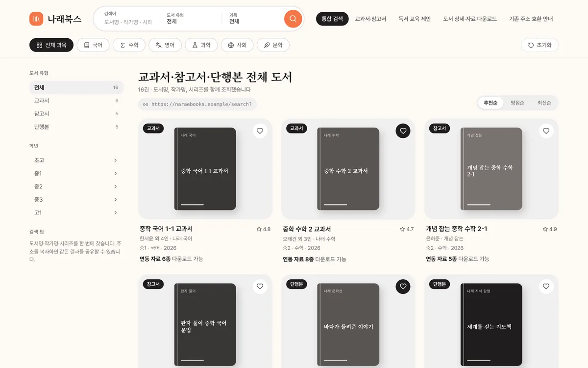Open 도서 상세·자료 다운로드 nav item

470,19
